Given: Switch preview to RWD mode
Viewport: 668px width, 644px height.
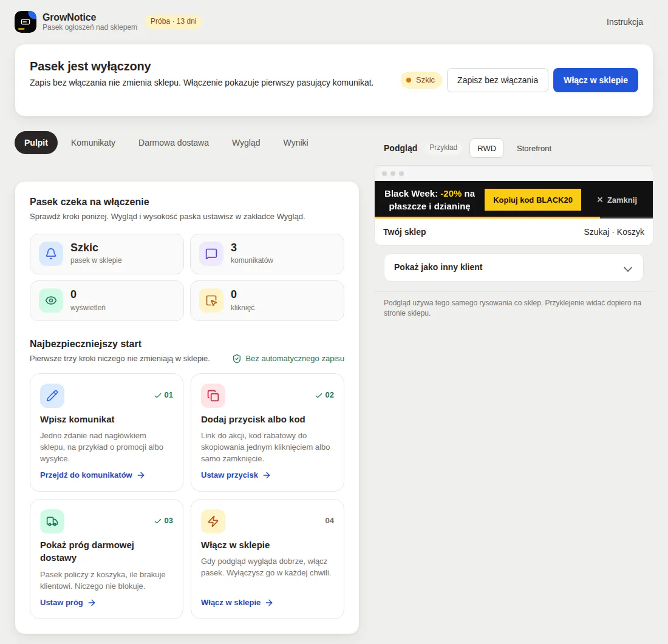Looking at the screenshot, I should [x=486, y=148].
